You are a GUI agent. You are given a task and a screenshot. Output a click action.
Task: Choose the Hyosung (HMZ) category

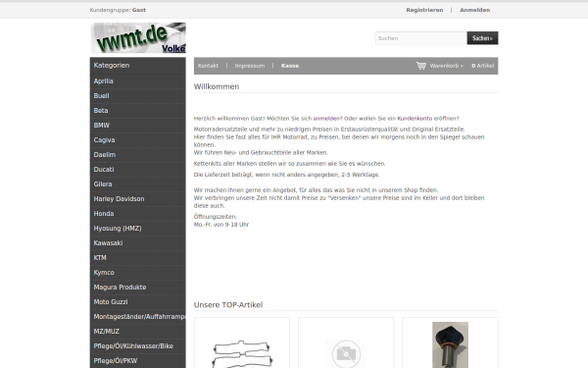tap(137, 229)
